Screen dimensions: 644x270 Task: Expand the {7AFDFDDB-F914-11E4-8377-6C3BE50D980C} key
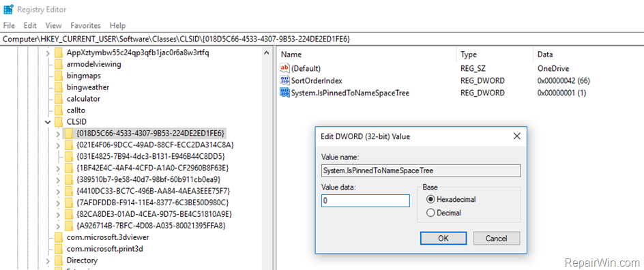[x=58, y=202]
